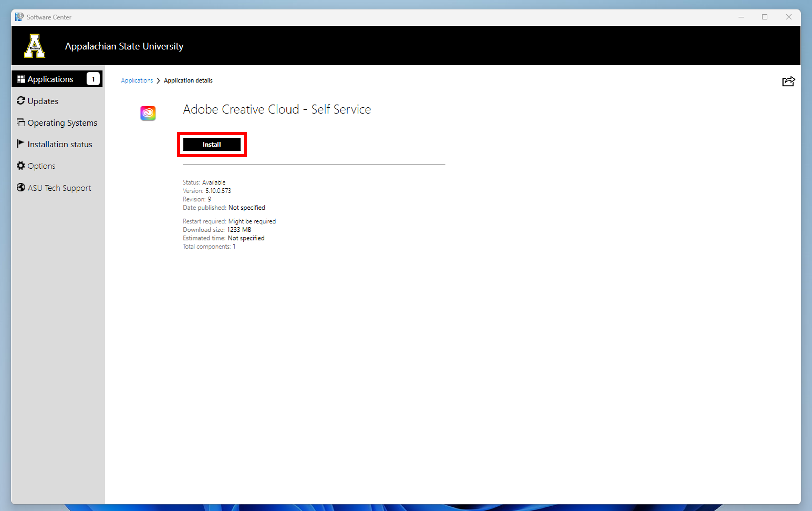
Task: Close the Software Center window
Action: point(789,17)
